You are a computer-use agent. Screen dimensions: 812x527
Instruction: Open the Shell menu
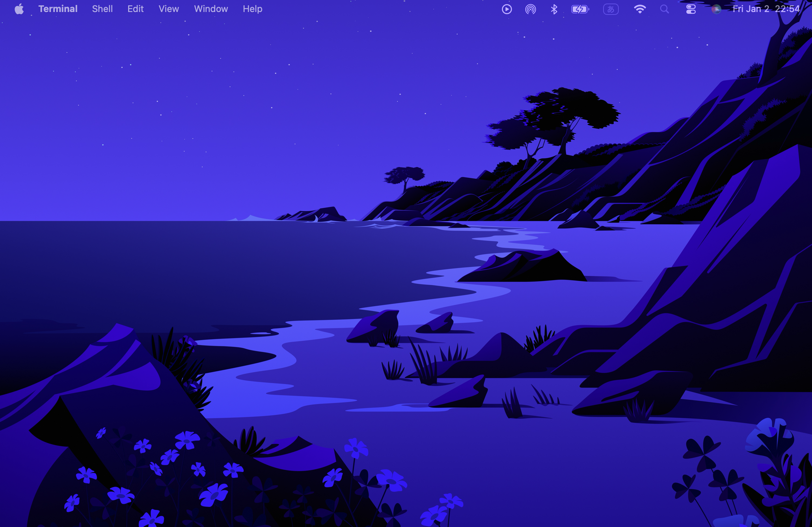pos(102,9)
